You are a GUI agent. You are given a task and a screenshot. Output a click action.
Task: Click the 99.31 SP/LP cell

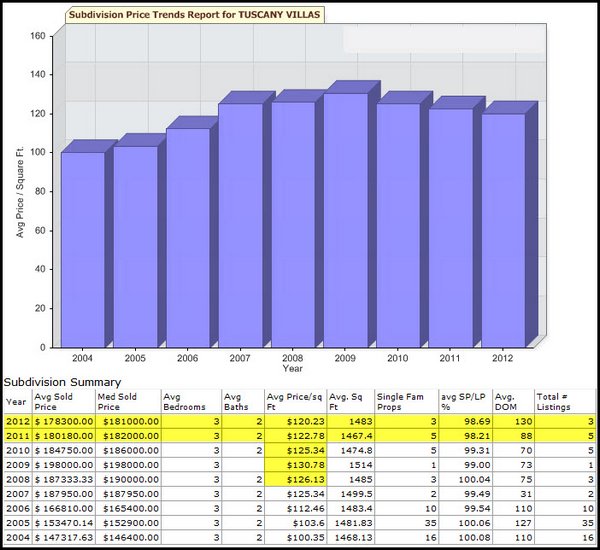click(x=465, y=450)
